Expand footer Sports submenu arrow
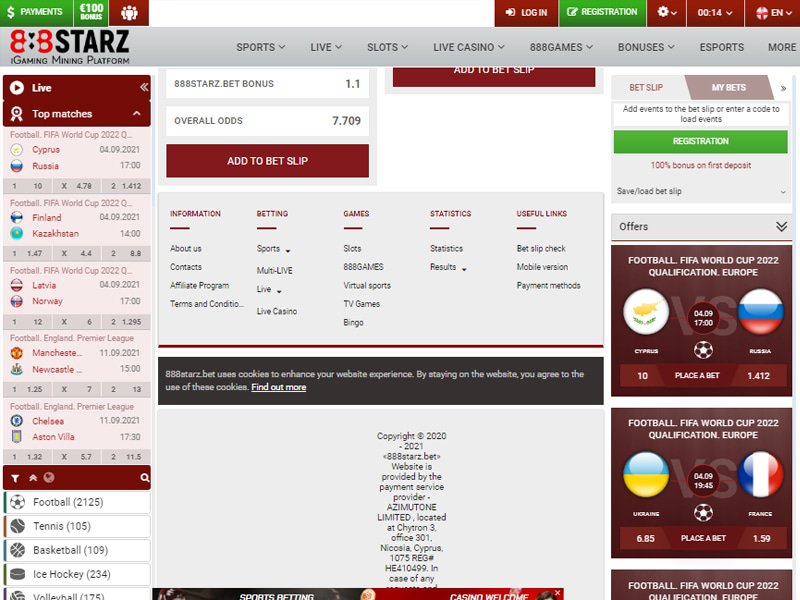800x600 pixels. (288, 251)
